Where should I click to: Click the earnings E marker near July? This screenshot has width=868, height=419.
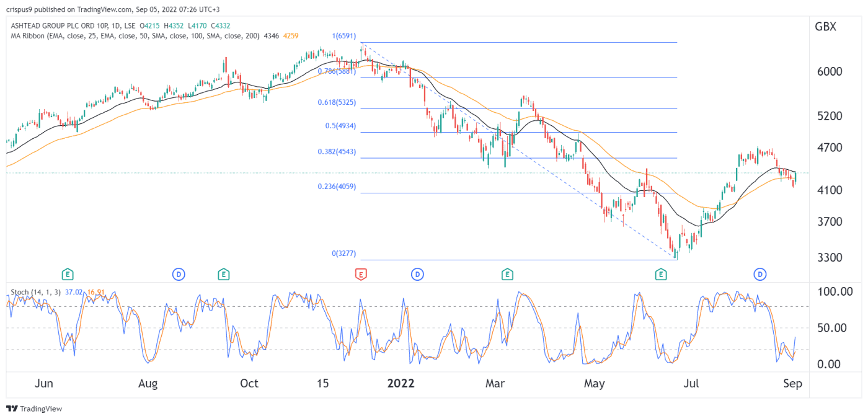(x=661, y=273)
